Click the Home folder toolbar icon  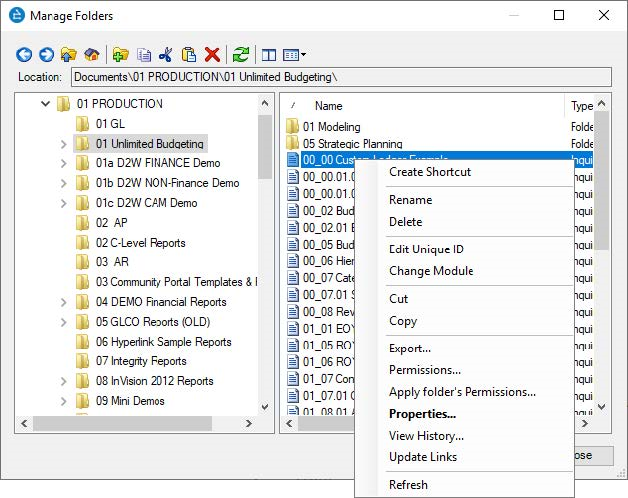(91, 55)
